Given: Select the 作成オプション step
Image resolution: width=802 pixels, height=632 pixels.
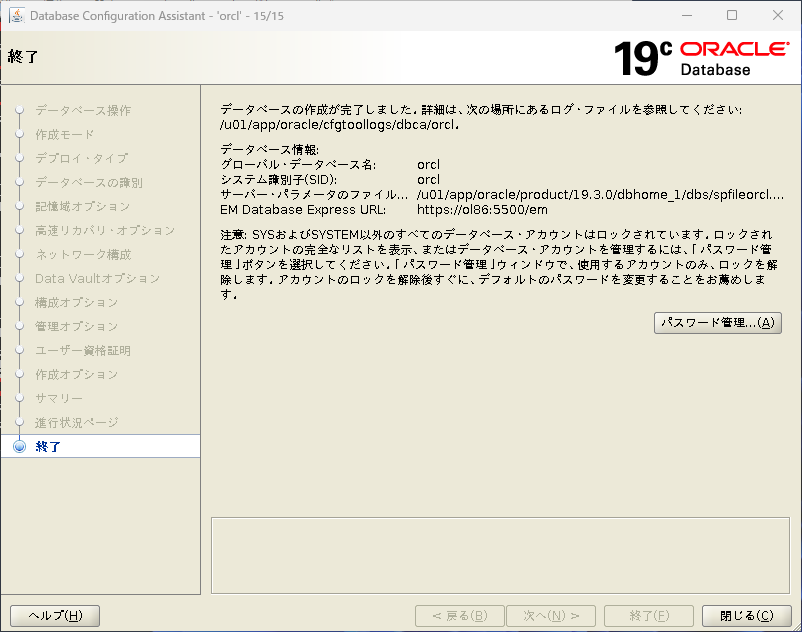Looking at the screenshot, I should click(76, 374).
